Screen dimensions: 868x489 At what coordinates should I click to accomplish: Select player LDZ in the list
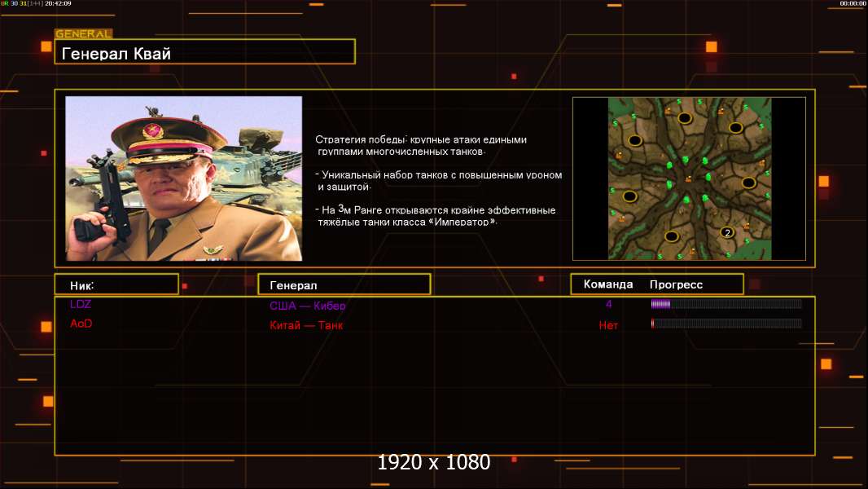81,304
